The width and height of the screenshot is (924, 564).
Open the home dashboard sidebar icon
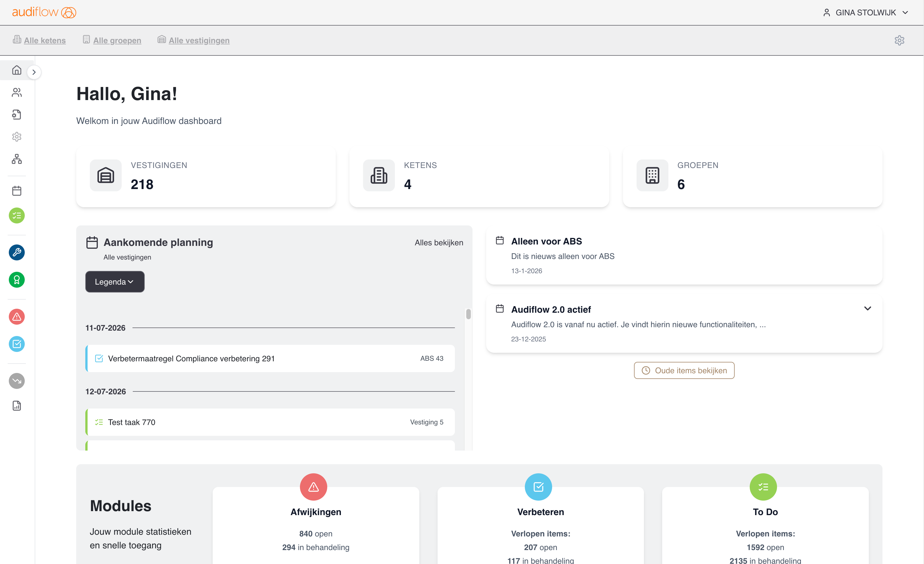[x=16, y=70]
